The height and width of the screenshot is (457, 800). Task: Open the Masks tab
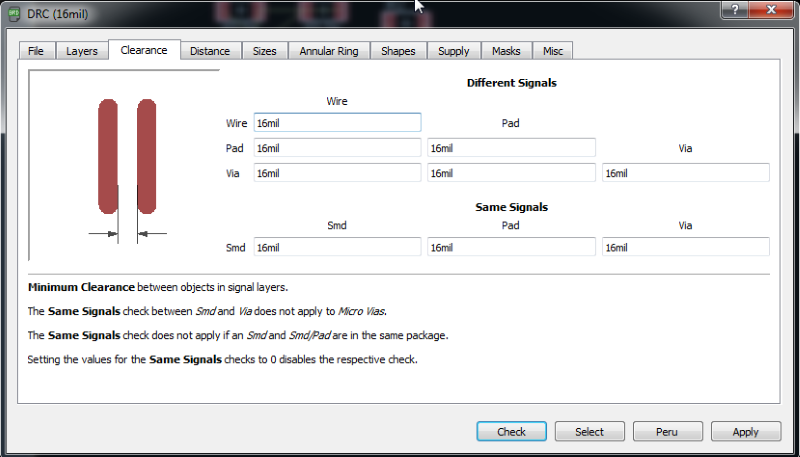point(507,51)
